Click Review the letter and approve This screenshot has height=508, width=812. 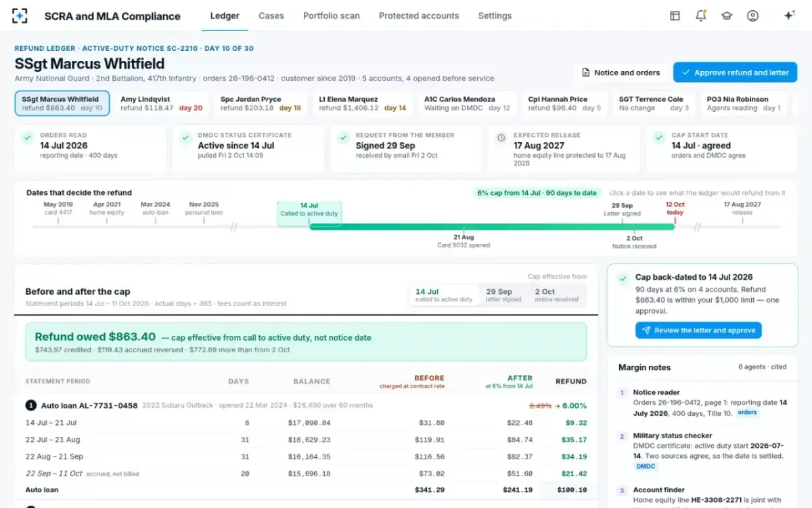point(698,331)
